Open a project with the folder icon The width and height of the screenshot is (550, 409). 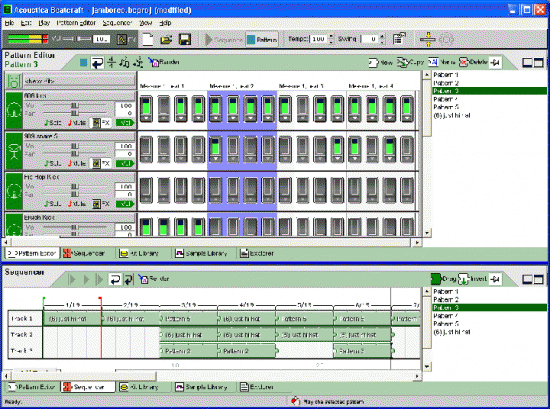pos(166,39)
